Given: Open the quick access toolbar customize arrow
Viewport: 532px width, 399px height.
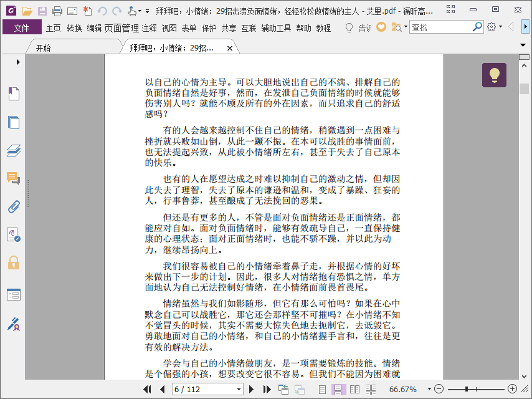Looking at the screenshot, I should [x=147, y=11].
